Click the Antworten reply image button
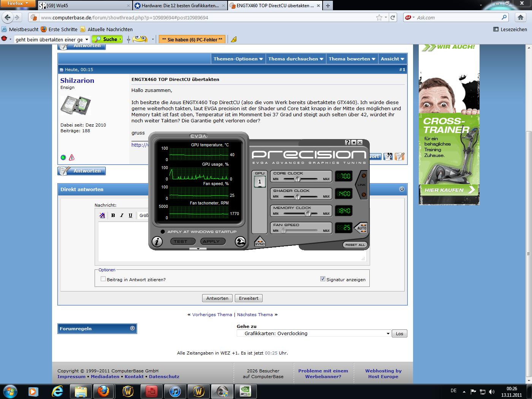This screenshot has height=399, width=532. 81,171
